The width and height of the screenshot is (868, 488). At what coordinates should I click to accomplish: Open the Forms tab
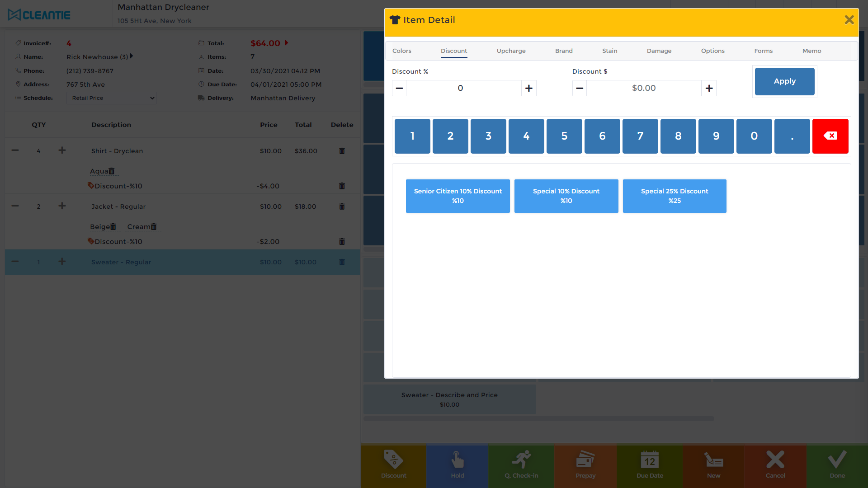pos(763,51)
